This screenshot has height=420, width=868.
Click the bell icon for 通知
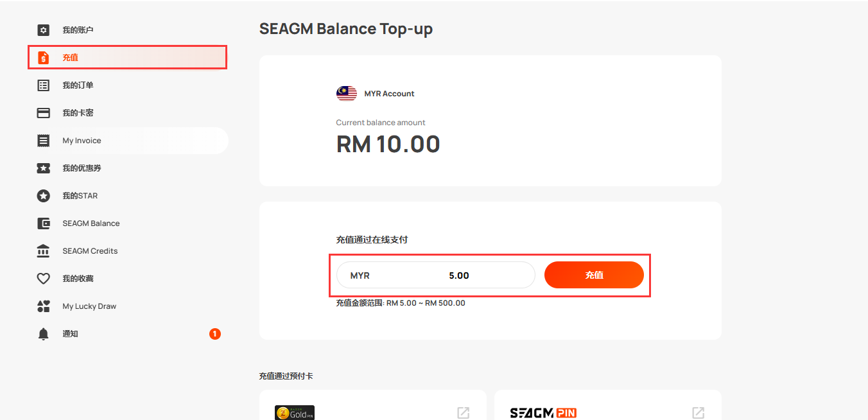click(43, 334)
